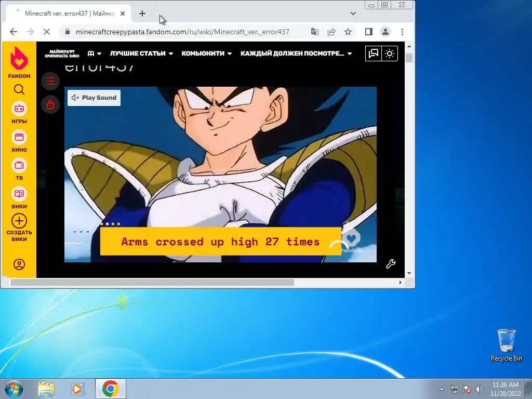The image size is (532, 399).
Task: Click the Chrome taskbar icon
Action: (111, 389)
